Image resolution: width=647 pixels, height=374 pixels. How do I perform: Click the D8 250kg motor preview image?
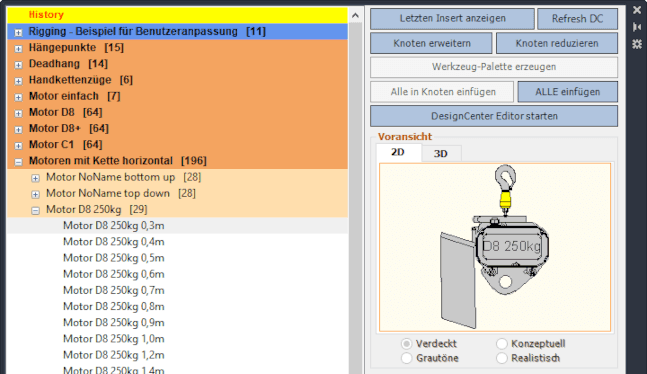pos(495,247)
